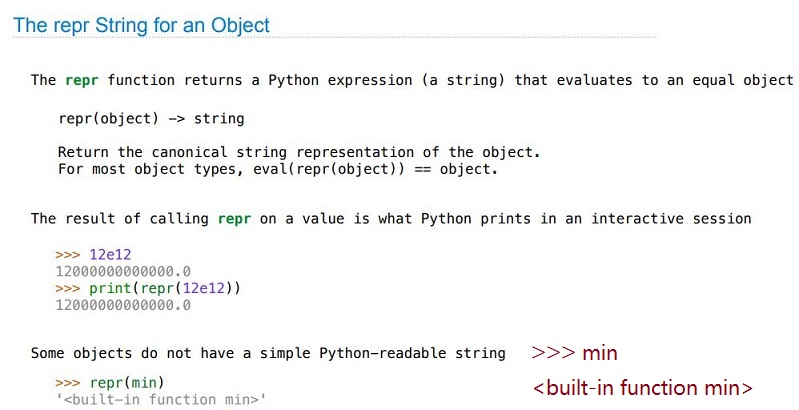The height and width of the screenshot is (410, 799).
Task: Click the second '12000000000000.0' output line
Action: pos(123,305)
